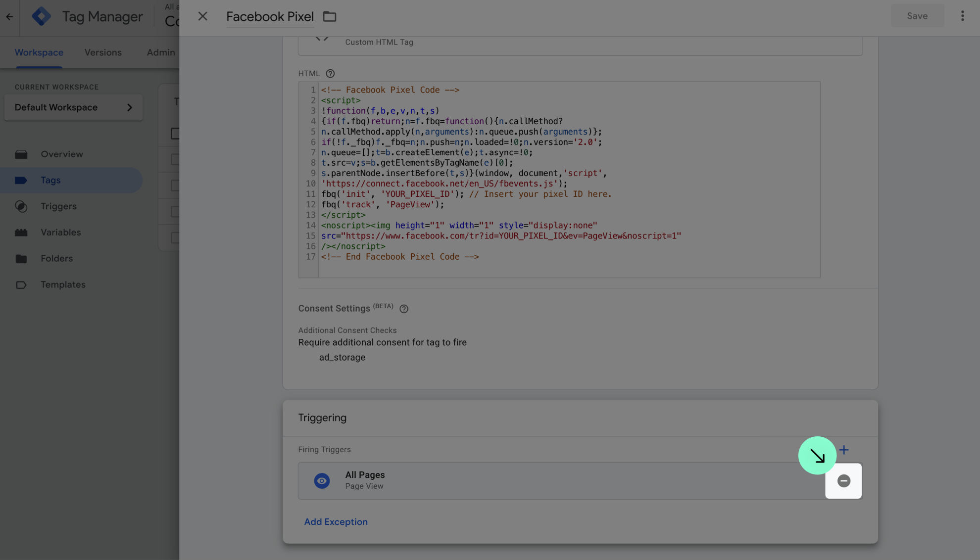Screen dimensions: 980x560
Task: Click the All Pages trigger eye icon
Action: 322,481
